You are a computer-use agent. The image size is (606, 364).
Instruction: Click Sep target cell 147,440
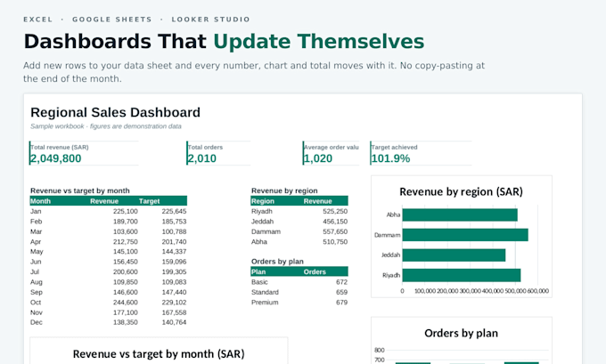coord(174,292)
